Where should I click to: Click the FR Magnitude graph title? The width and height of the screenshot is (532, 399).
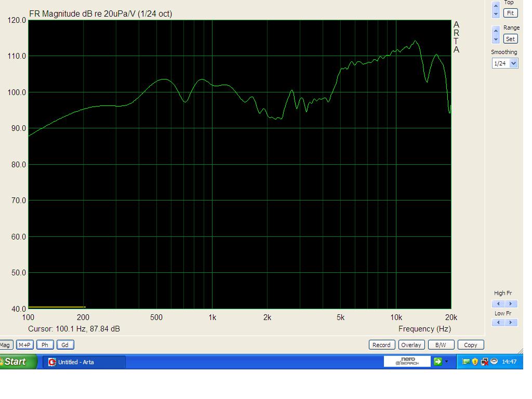point(100,14)
